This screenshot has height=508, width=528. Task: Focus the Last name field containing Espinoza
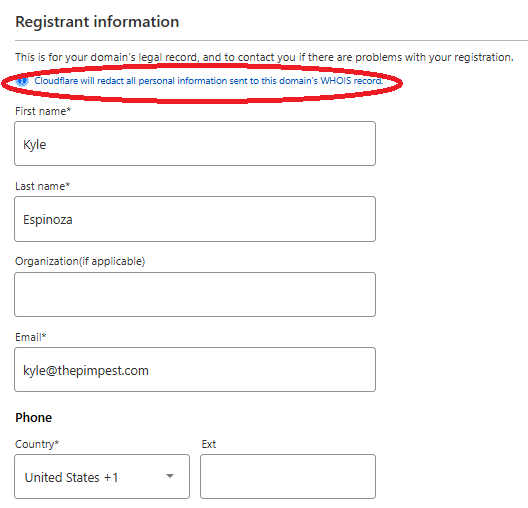[x=195, y=219]
